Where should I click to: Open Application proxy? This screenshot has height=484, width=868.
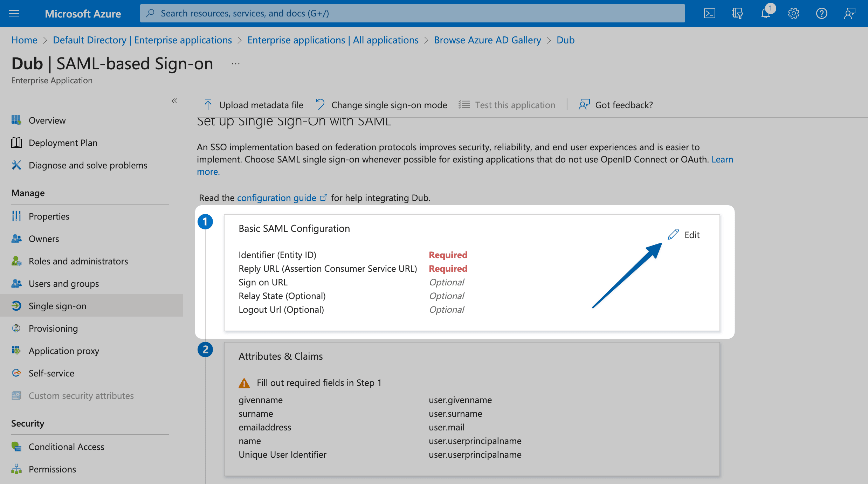(63, 351)
